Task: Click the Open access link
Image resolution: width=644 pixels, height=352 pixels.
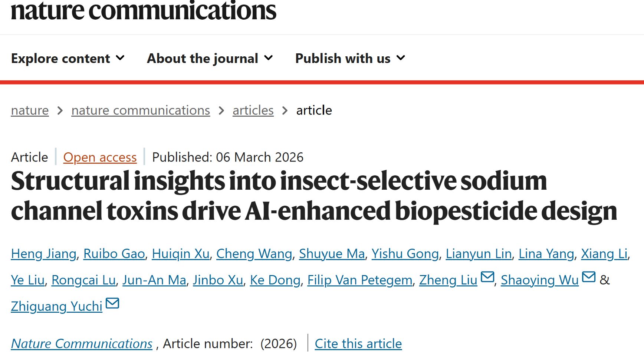Action: pos(100,157)
